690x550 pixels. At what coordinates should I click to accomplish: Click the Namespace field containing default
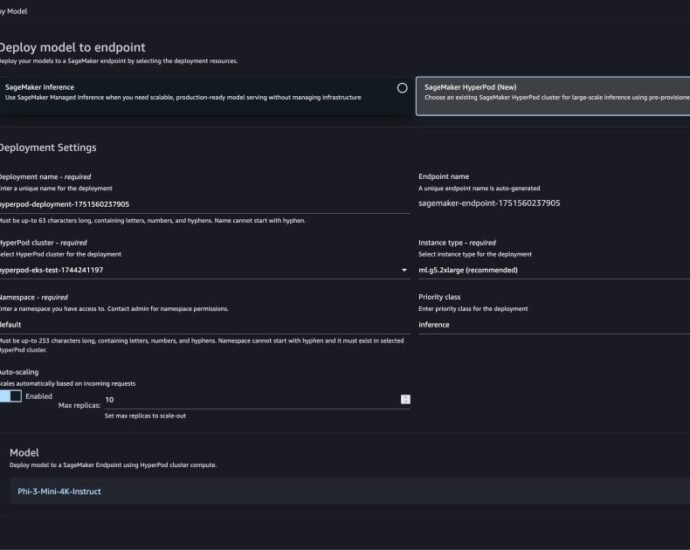205,325
